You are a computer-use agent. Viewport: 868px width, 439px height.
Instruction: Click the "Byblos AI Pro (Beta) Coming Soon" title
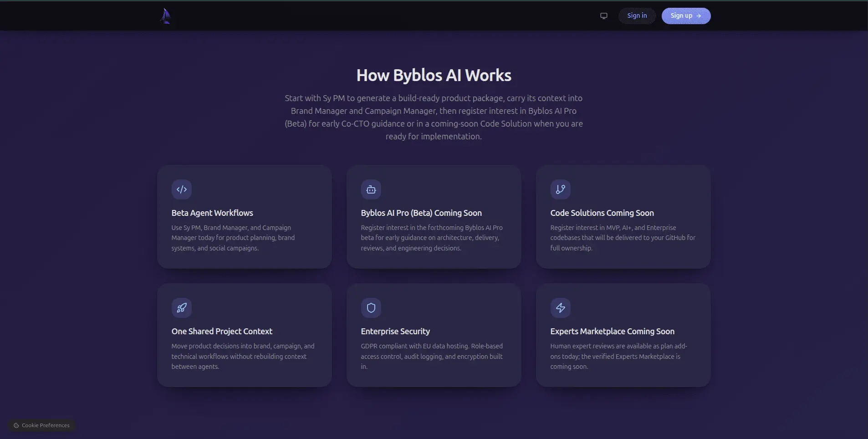click(x=421, y=213)
